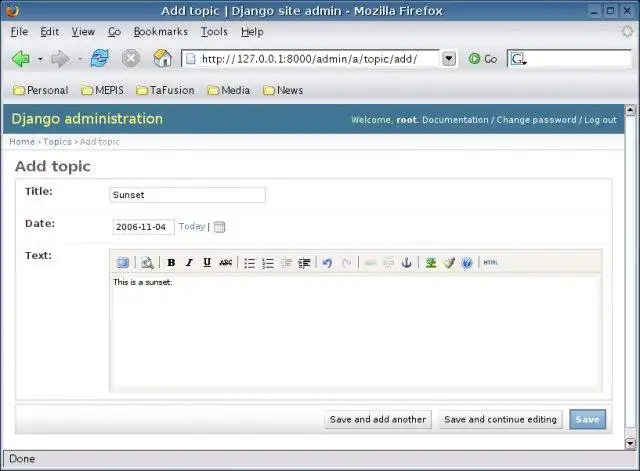Click the page scrollbar up arrow
This screenshot has height=471, width=640.
[630, 110]
